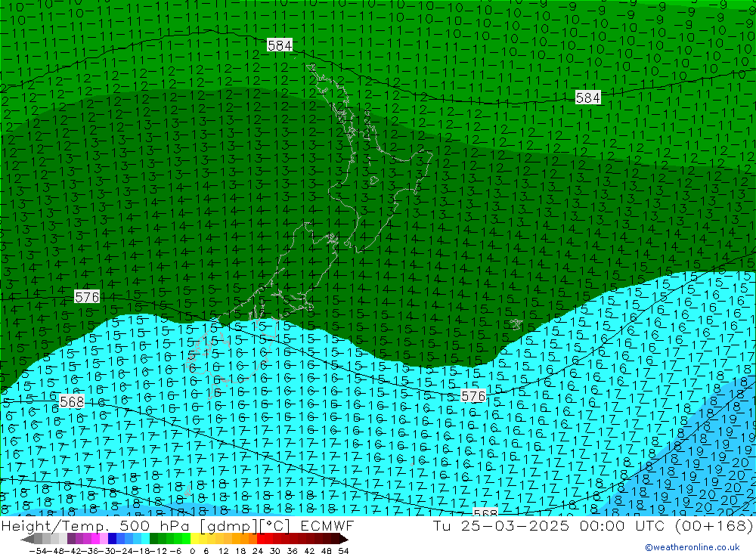Click the green swatch near -12 on the legend

(162, 539)
